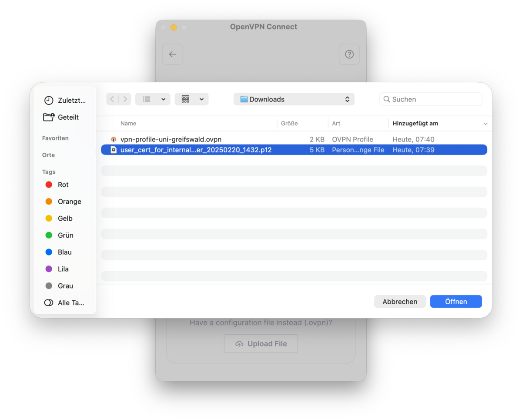Click Heute, 07:39 date cell
Image resolution: width=522 pixels, height=420 pixels.
point(413,150)
